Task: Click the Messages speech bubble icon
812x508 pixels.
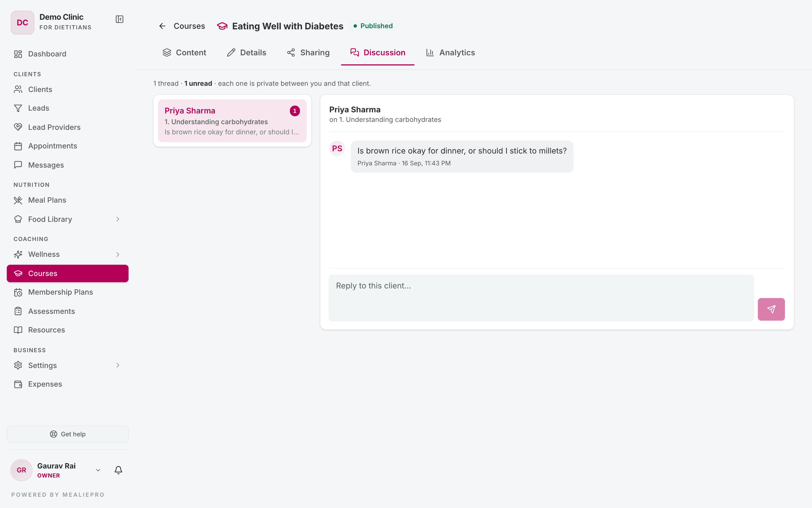Action: [x=18, y=165]
